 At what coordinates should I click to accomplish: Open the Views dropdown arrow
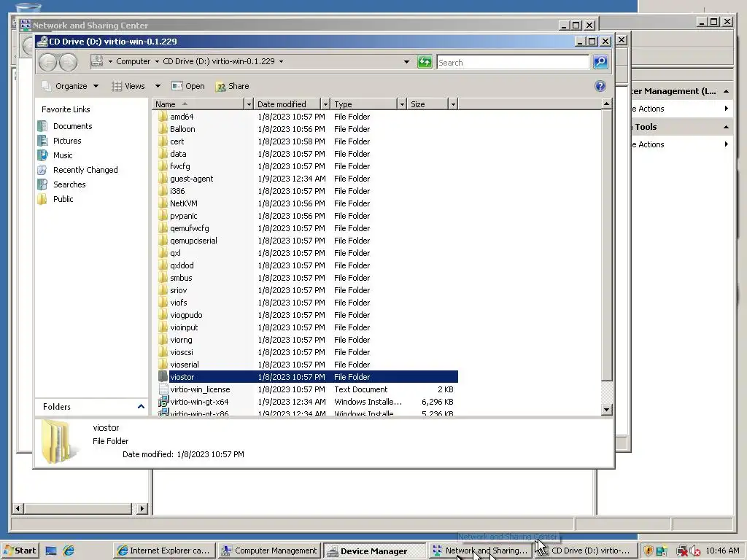[158, 86]
